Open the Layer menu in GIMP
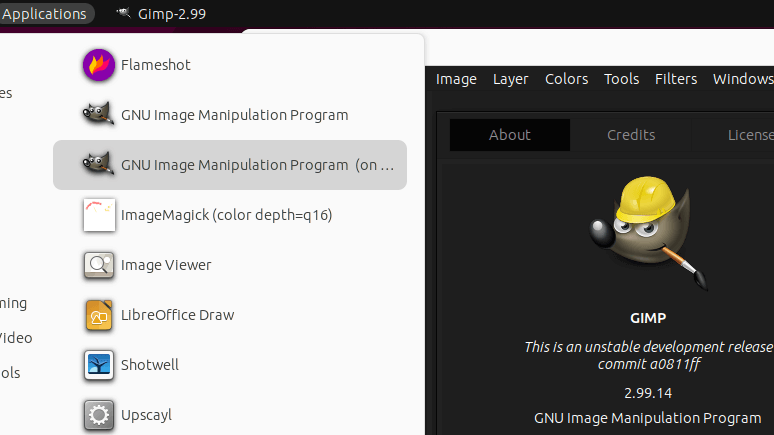Viewport: 774px width, 435px height. (510, 79)
